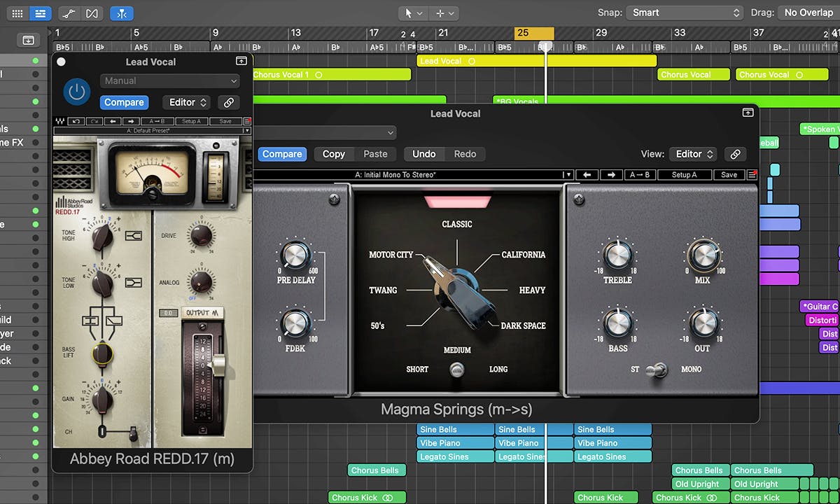This screenshot has width=840, height=504.
Task: Click Compare in REDD.17 window
Action: [x=124, y=102]
